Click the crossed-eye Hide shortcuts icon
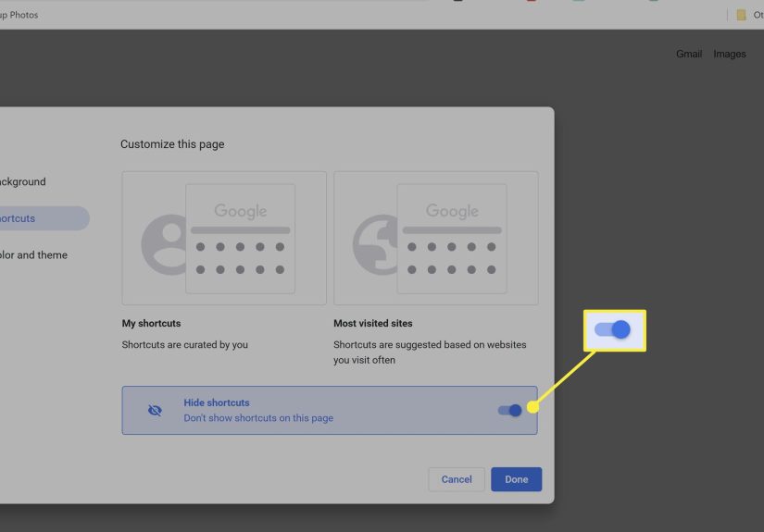 point(155,410)
